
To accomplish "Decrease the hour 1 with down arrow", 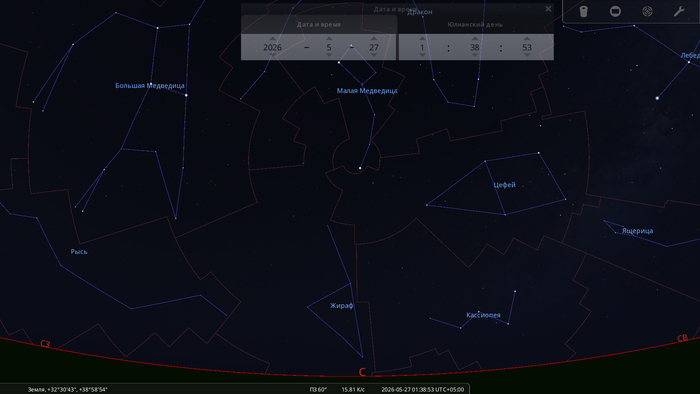I will 422,55.
